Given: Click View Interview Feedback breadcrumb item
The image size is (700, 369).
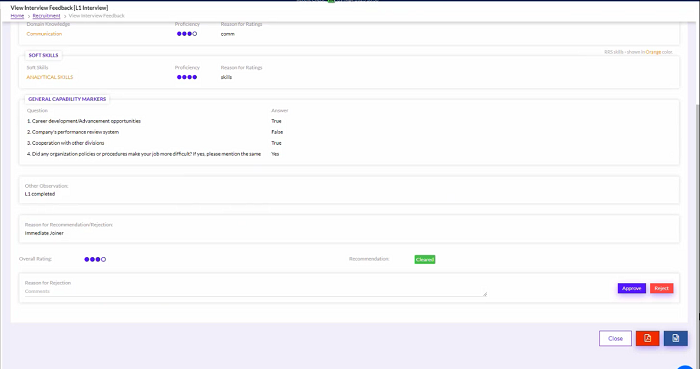Looking at the screenshot, I should [x=96, y=16].
